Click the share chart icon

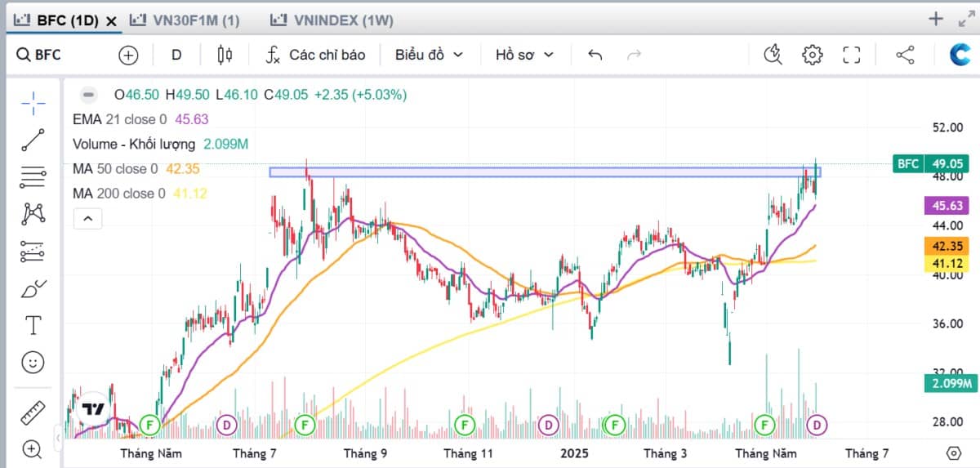(905, 55)
